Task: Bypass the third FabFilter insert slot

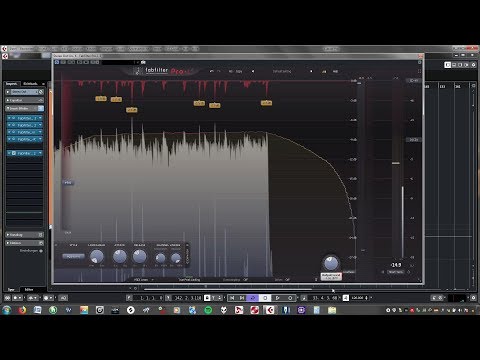Action: pos(9,132)
